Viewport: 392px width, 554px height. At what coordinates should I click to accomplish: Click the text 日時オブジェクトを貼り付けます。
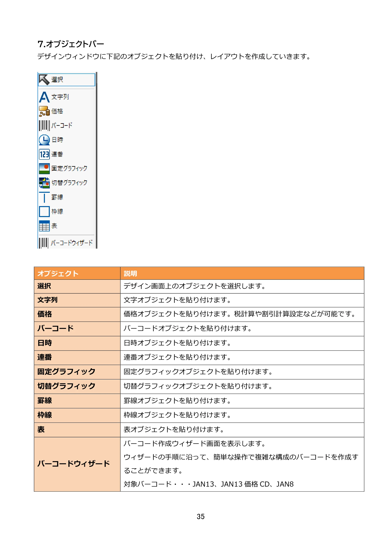point(177,343)
